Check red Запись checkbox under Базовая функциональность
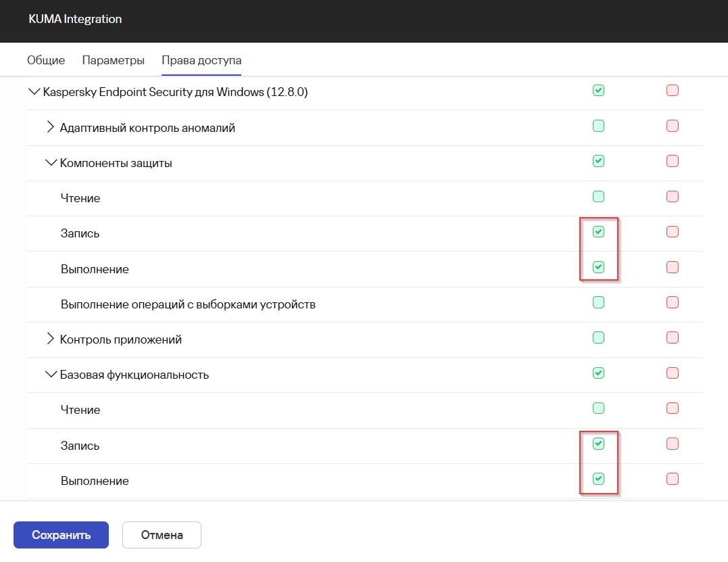 coord(673,444)
